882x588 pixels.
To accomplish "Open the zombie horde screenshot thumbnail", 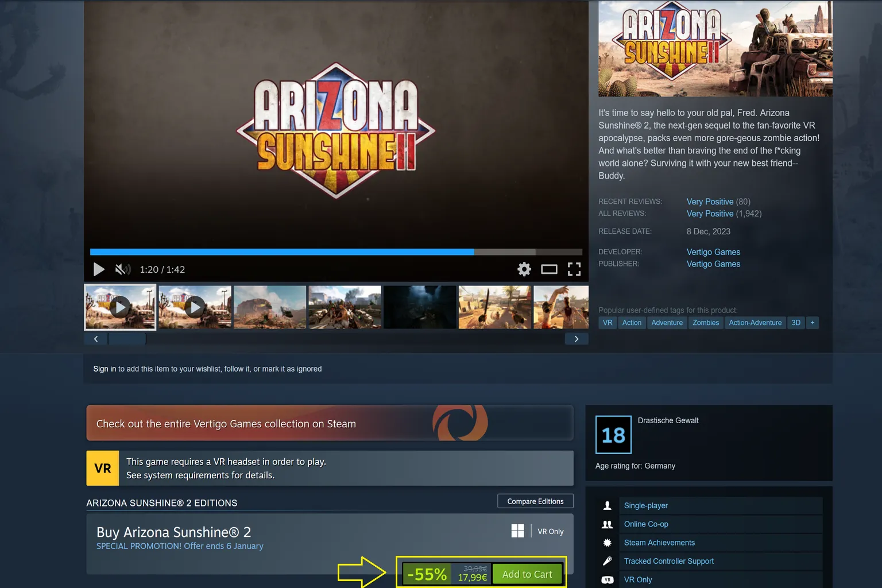I will 345,307.
